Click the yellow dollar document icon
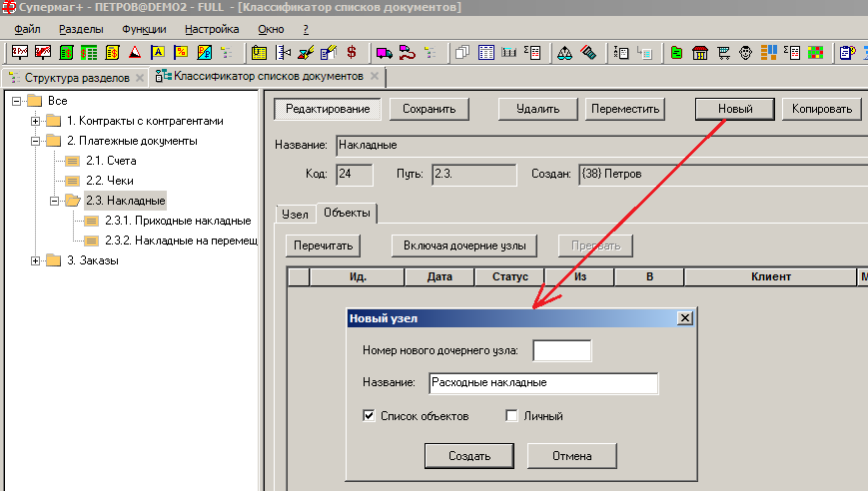 click(x=113, y=53)
